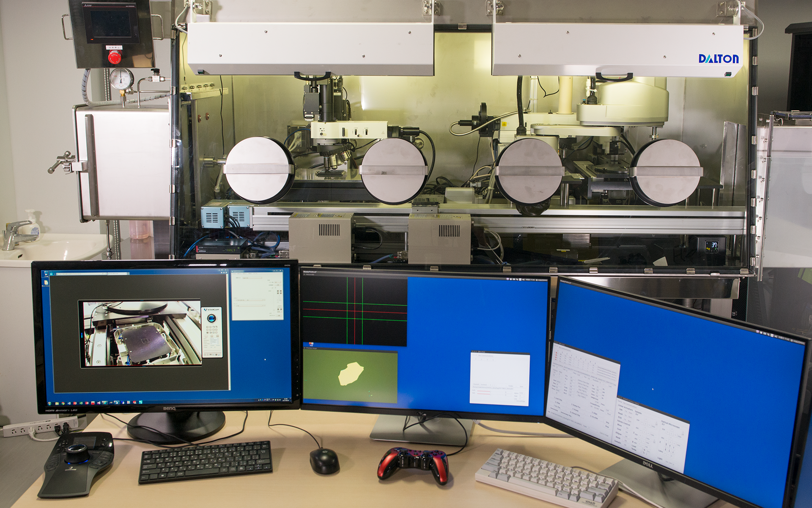Open File Explorer from the left monitor taskbar

[x=57, y=403]
